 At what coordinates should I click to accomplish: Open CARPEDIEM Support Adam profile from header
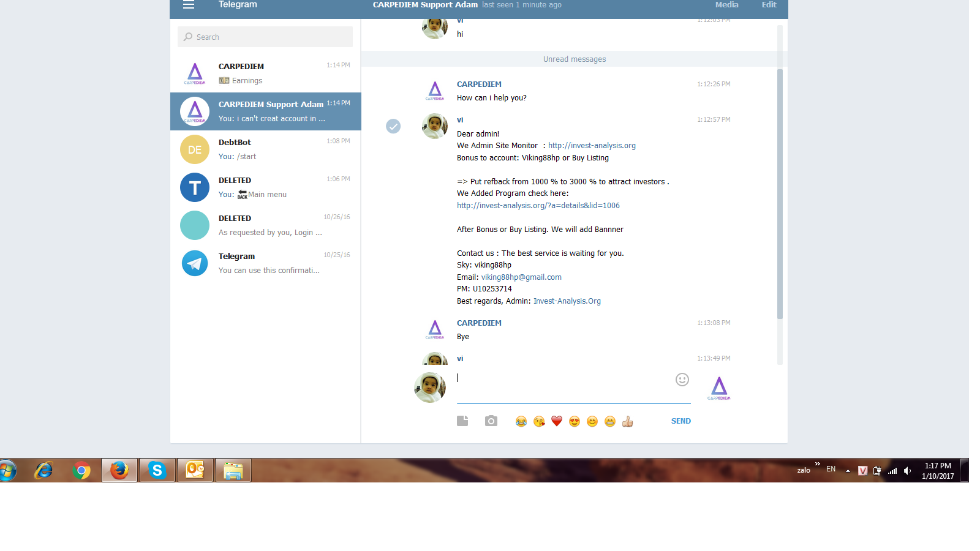pos(425,5)
